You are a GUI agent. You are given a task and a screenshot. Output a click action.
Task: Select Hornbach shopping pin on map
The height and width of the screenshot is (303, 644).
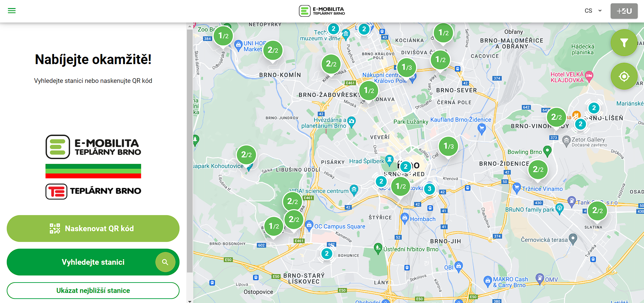405,218
